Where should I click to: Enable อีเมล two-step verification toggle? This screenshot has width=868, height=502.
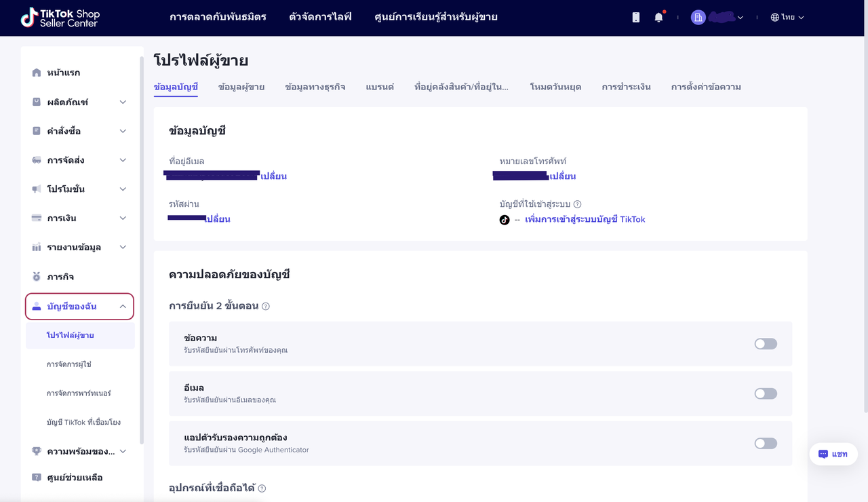pos(766,393)
